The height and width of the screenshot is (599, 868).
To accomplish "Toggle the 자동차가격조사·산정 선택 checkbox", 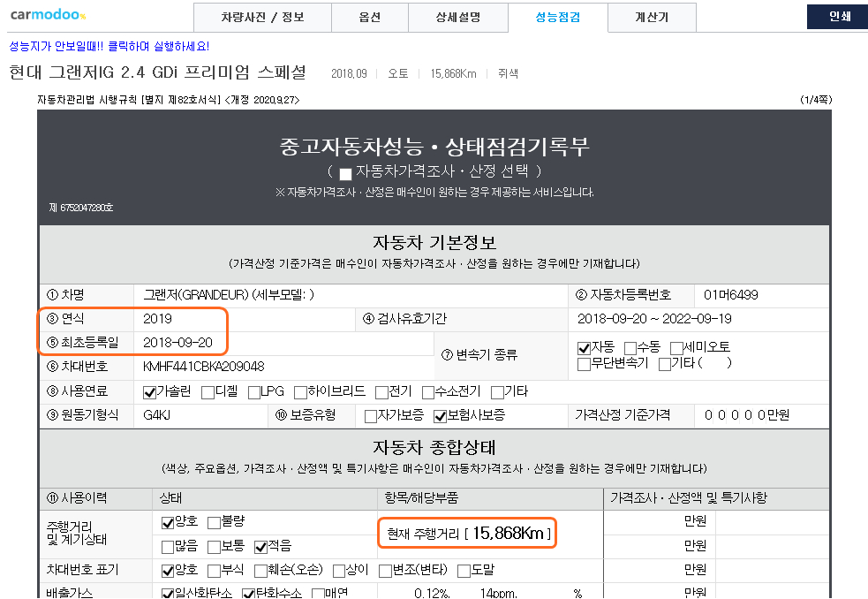I will pos(345,174).
